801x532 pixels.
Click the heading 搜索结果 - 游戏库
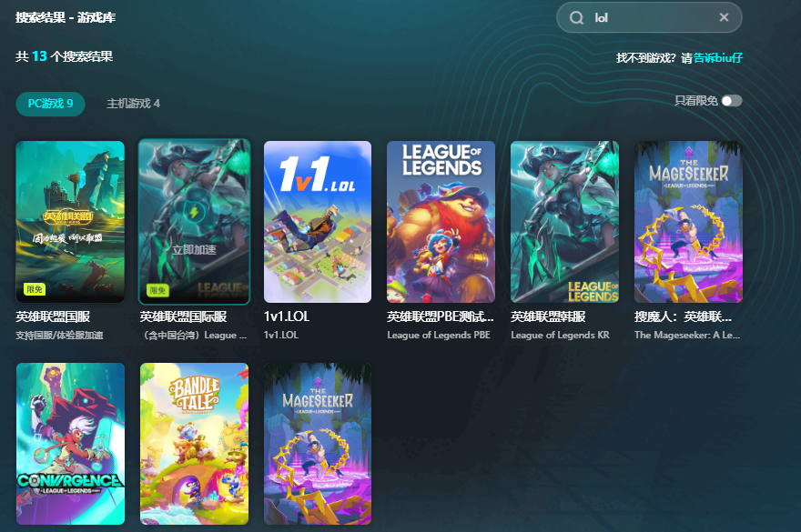point(66,18)
